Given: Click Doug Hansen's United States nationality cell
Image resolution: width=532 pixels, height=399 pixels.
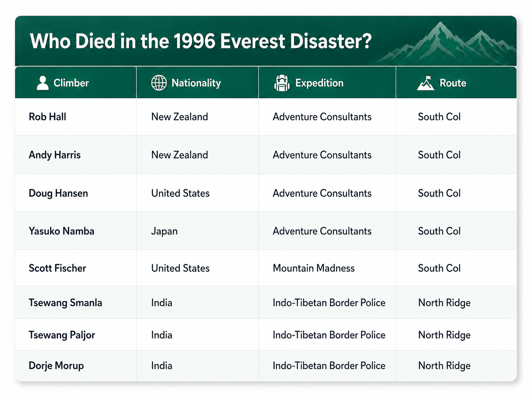Looking at the screenshot, I should pos(197,193).
